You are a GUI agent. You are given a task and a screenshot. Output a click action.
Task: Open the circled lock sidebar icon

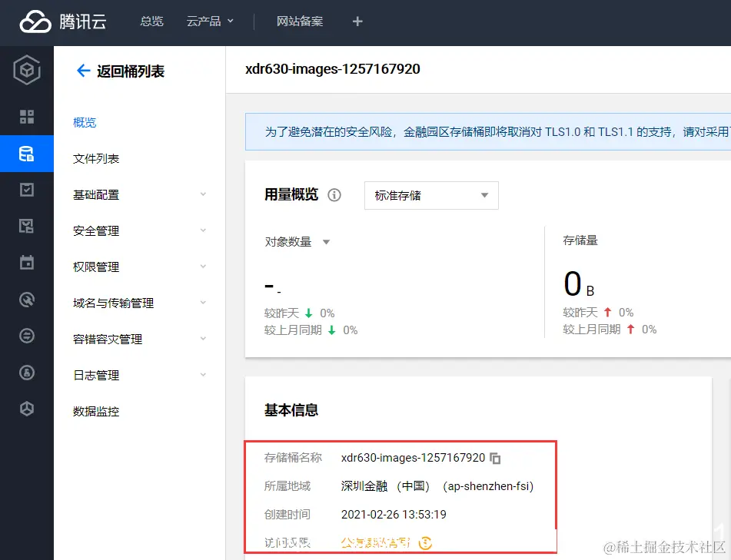[x=27, y=373]
